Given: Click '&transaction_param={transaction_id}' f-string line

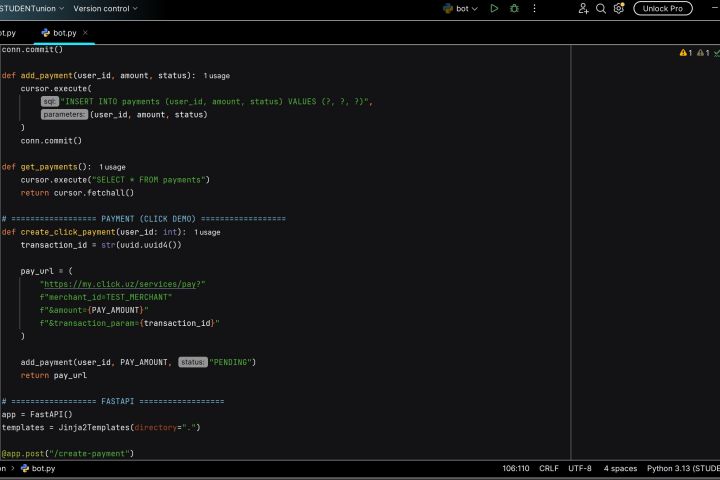Looking at the screenshot, I should (x=129, y=323).
